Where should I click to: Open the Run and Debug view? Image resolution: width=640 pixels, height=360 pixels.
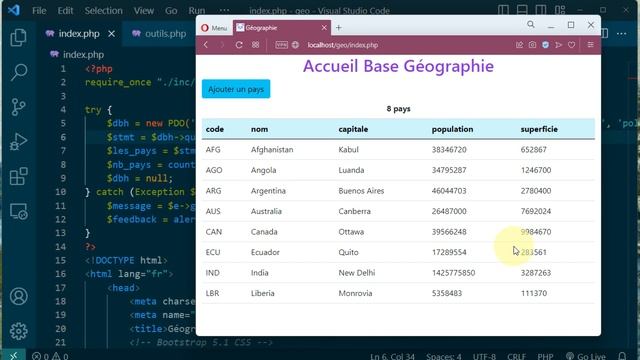(18, 142)
